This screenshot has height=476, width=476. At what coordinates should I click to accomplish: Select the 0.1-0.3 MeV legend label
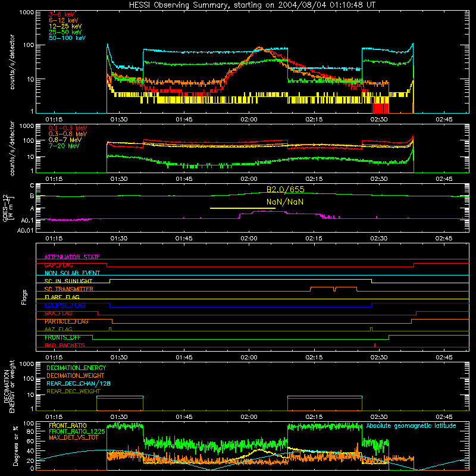(x=68, y=128)
